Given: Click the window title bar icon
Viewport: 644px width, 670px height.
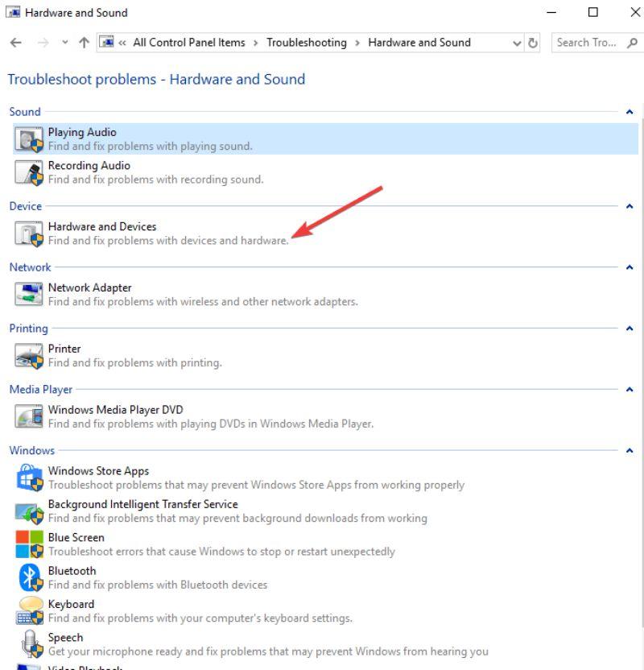Looking at the screenshot, I should [13, 12].
